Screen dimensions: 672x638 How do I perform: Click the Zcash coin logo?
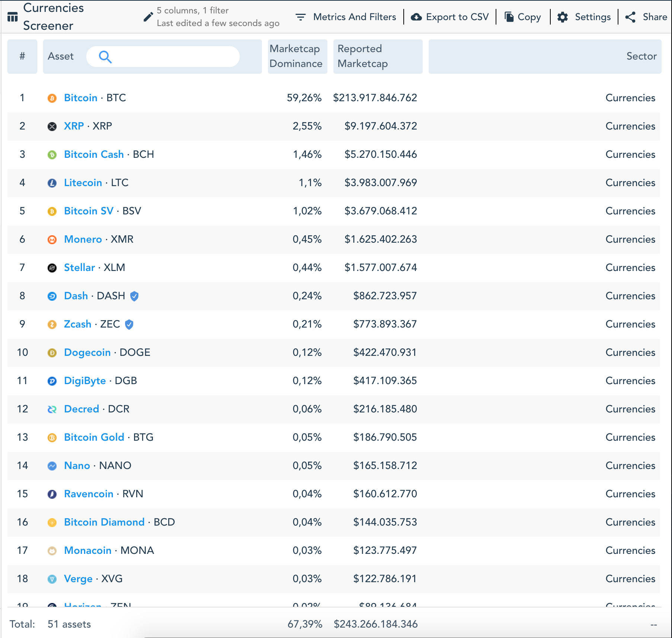(x=52, y=324)
